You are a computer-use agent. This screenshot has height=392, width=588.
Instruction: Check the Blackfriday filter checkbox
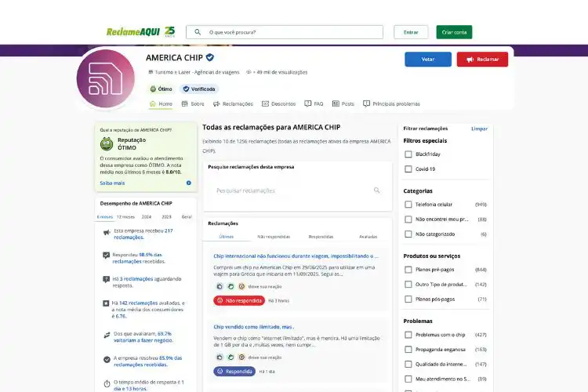[x=408, y=154]
